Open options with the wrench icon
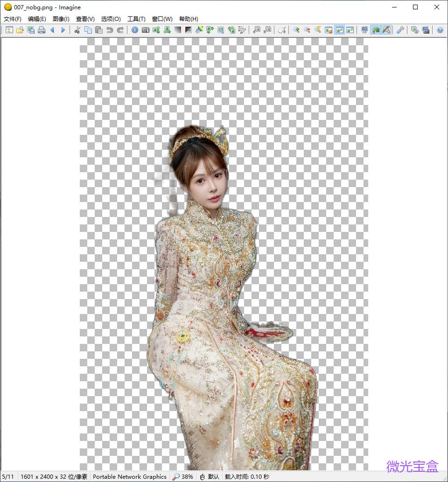The height and width of the screenshot is (482, 448). (x=400, y=30)
